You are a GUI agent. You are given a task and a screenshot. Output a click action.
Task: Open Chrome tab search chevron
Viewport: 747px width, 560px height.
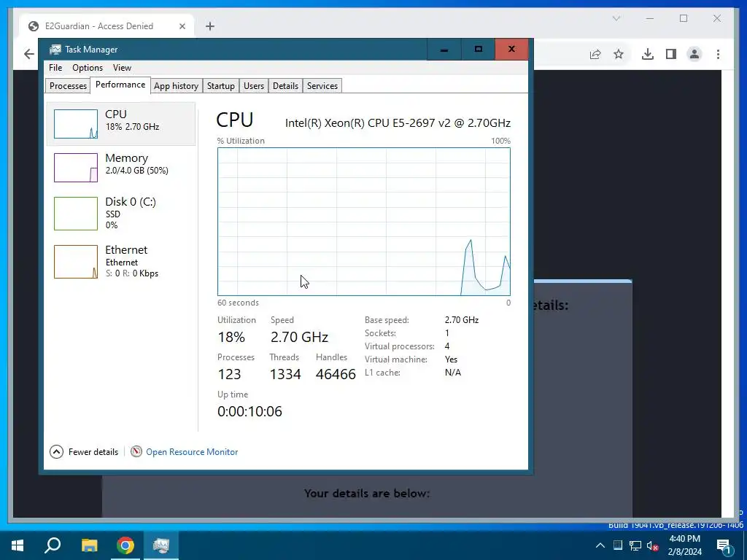tap(616, 18)
